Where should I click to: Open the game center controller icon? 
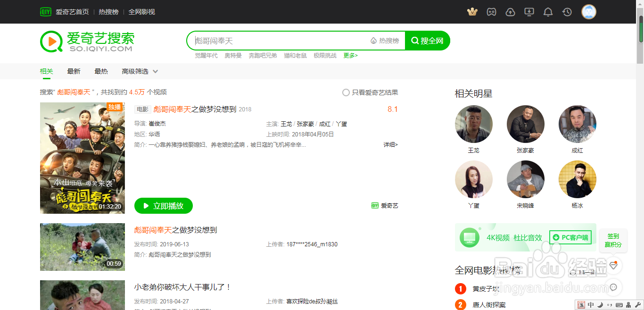tap(491, 11)
